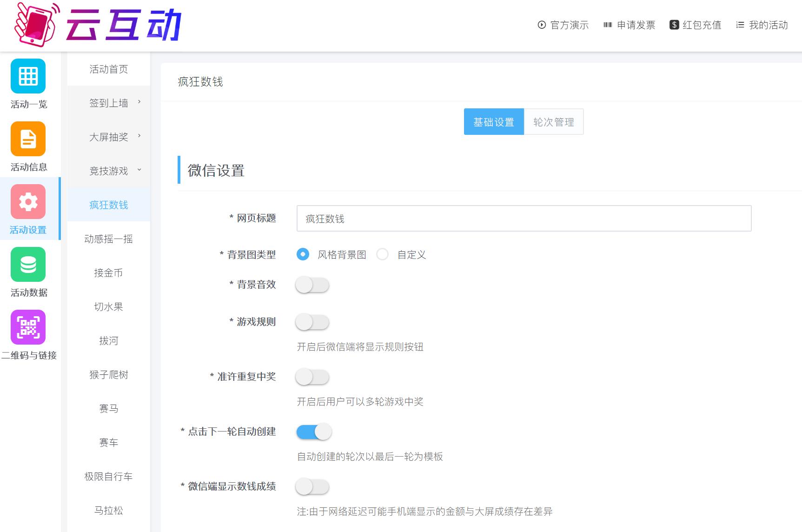
Task: Go to 活动首页 in the submenu
Action: (109, 69)
